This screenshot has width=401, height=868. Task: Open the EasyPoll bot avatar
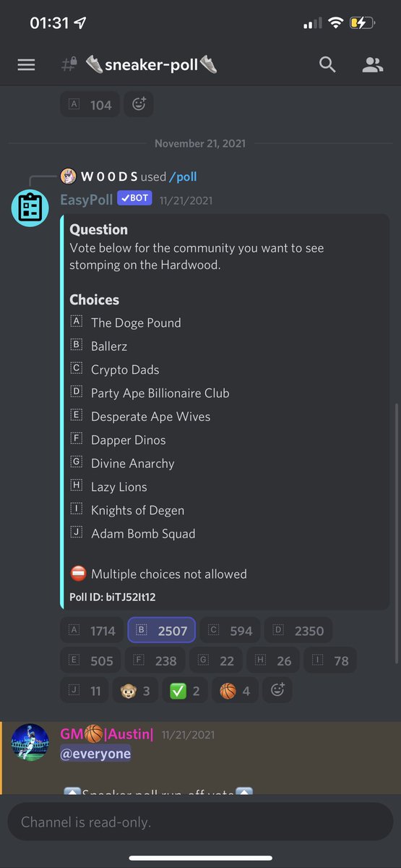(30, 207)
